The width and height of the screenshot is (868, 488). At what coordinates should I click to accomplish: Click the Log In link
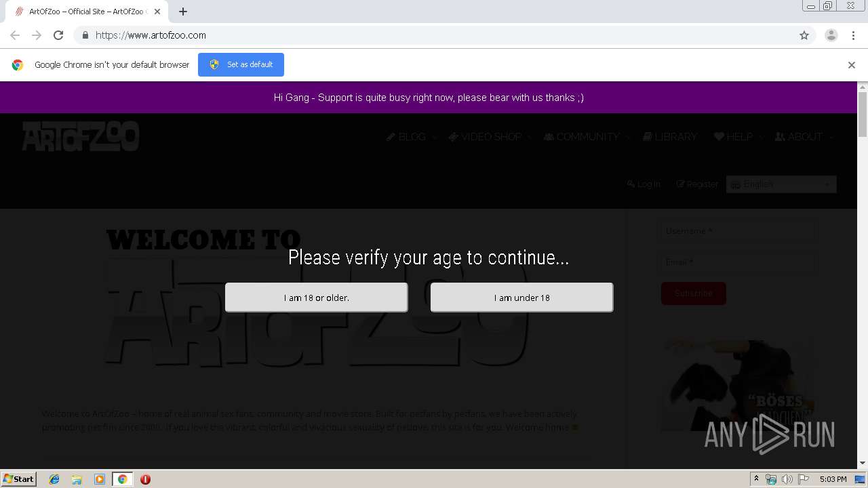coord(644,184)
